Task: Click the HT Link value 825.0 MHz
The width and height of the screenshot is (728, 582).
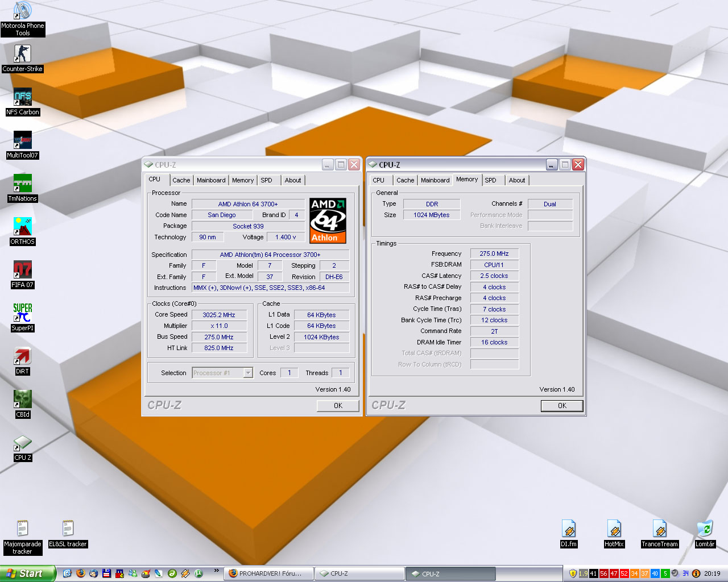Action: click(x=219, y=348)
